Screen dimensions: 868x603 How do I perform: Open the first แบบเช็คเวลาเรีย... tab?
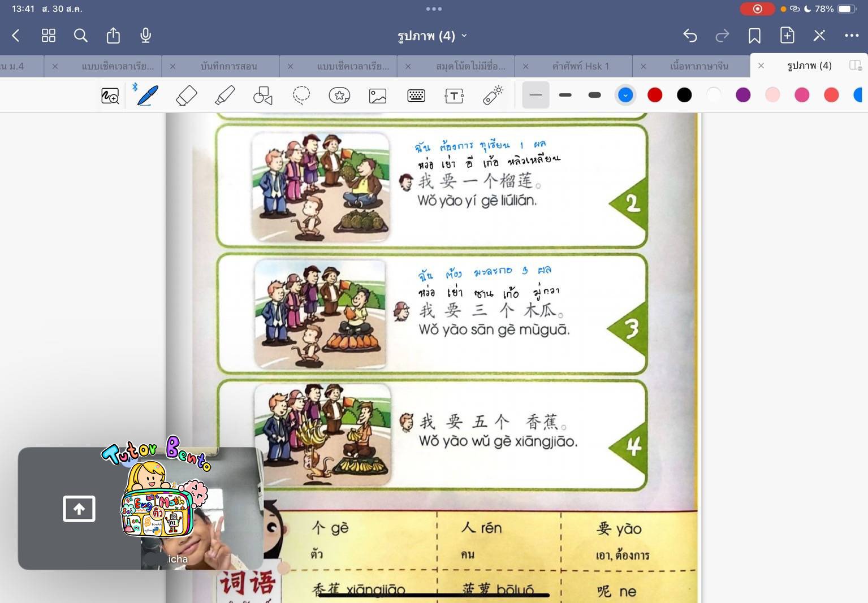click(118, 66)
